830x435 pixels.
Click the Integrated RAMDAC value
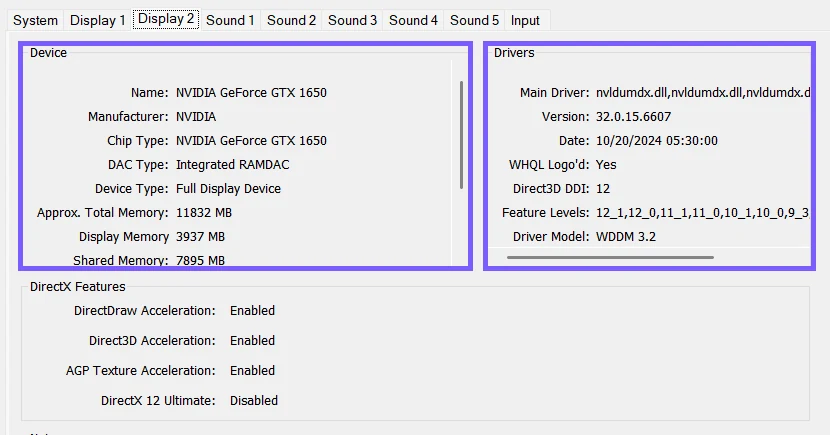tap(232, 165)
